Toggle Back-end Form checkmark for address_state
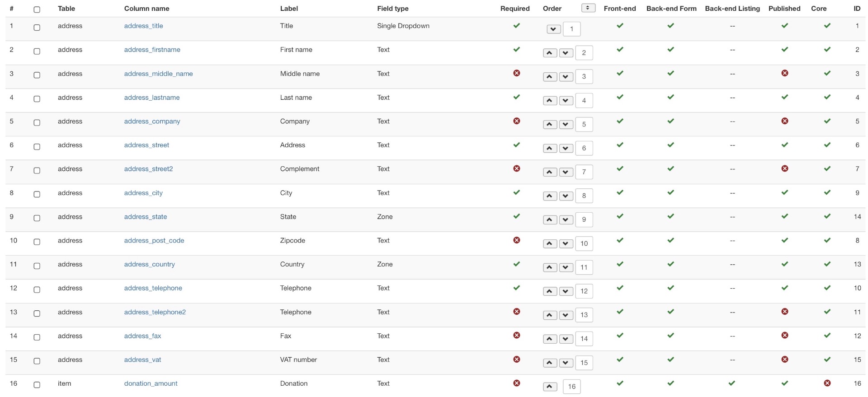Viewport: 868px width, 397px height. 671,216
